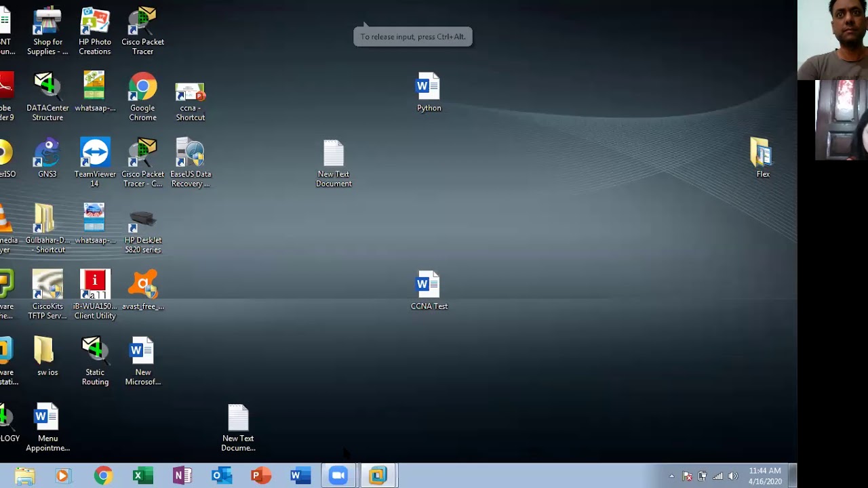Select the avast_free installer icon
Screen dimensions: 868x488
point(142,291)
